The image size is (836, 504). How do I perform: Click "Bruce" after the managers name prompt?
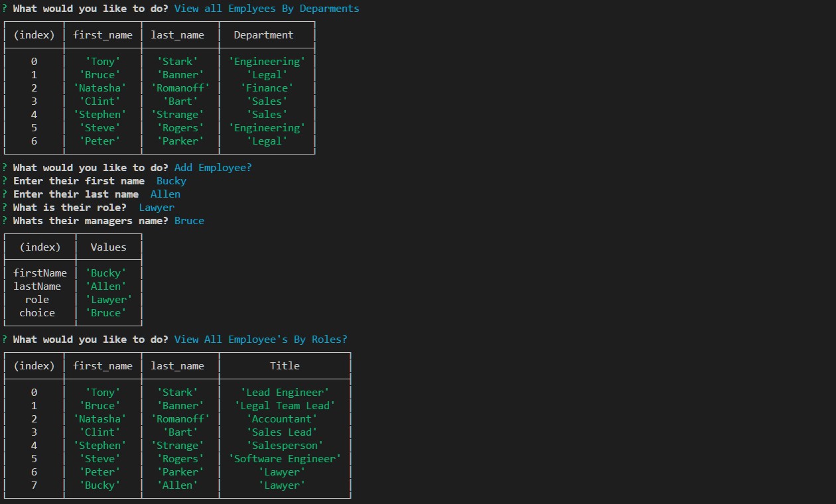pos(189,221)
